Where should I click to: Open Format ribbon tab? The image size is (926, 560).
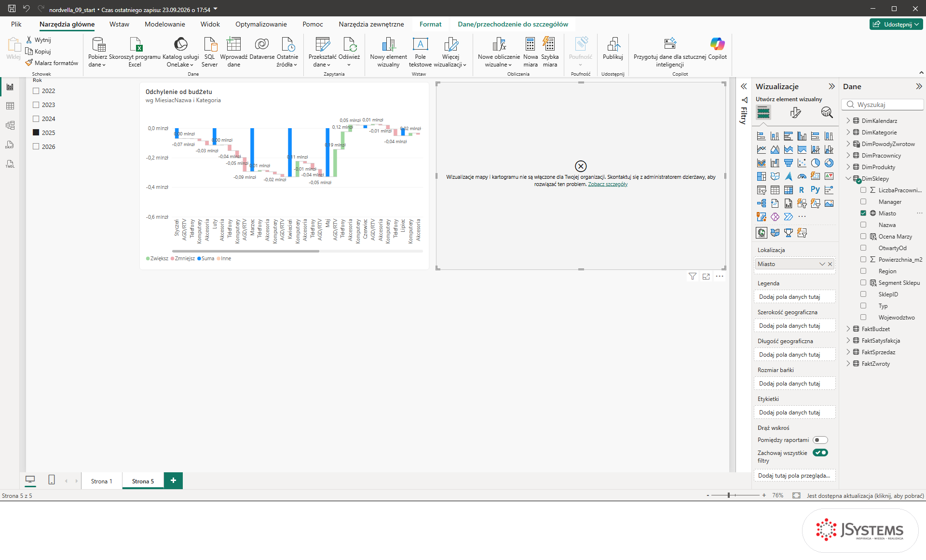click(x=430, y=24)
